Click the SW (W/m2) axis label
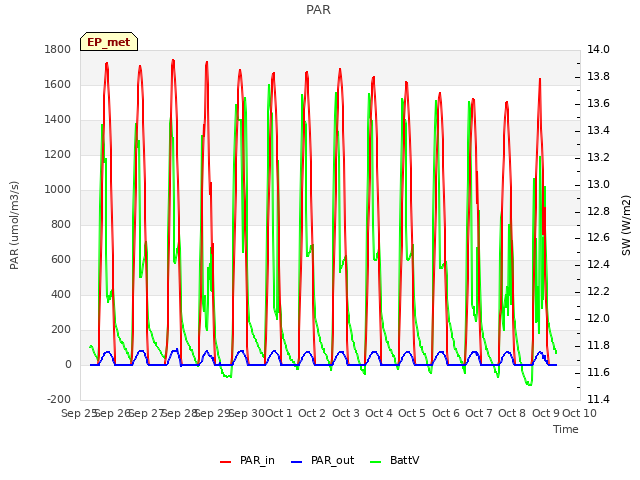The image size is (640, 480). click(626, 225)
